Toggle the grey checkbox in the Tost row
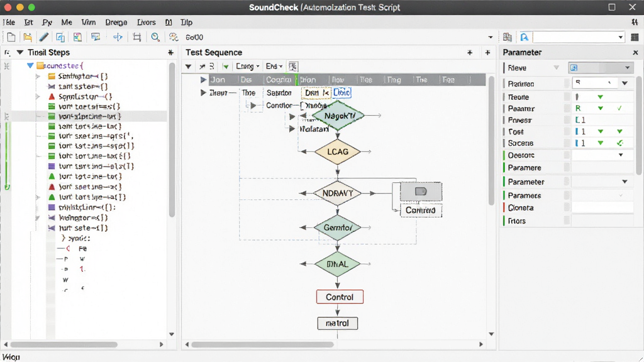The width and height of the screenshot is (644, 362). pyautogui.click(x=567, y=131)
